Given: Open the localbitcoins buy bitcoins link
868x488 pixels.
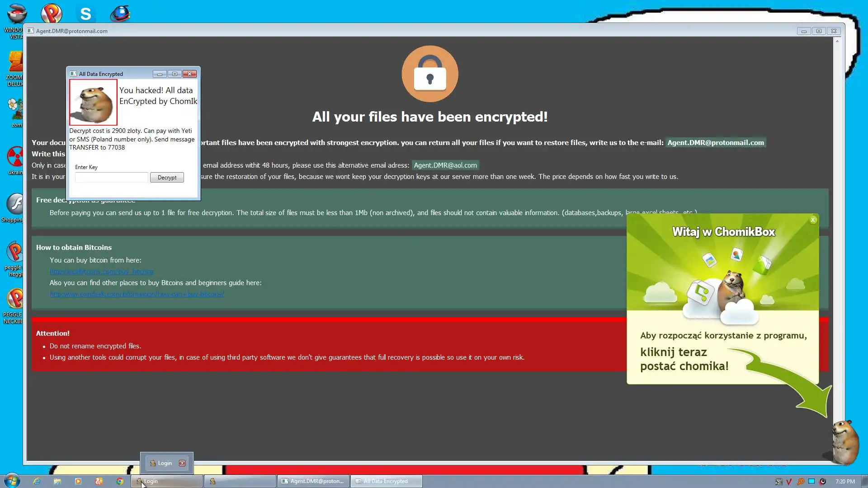Looking at the screenshot, I should click(x=101, y=272).
